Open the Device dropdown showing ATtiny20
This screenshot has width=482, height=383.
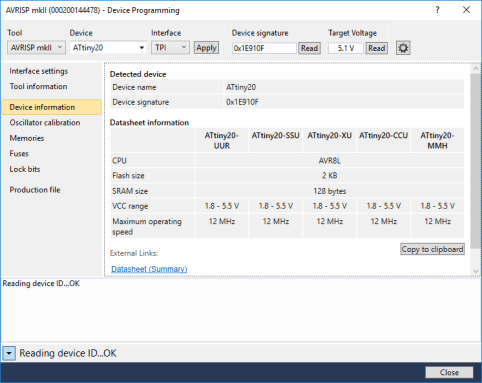pyautogui.click(x=108, y=48)
